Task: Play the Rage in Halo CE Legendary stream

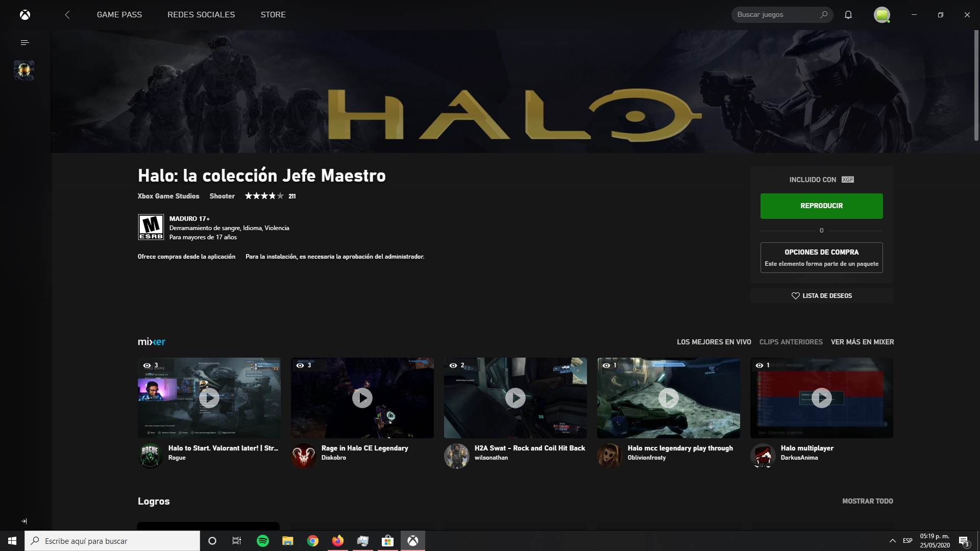Action: tap(362, 398)
